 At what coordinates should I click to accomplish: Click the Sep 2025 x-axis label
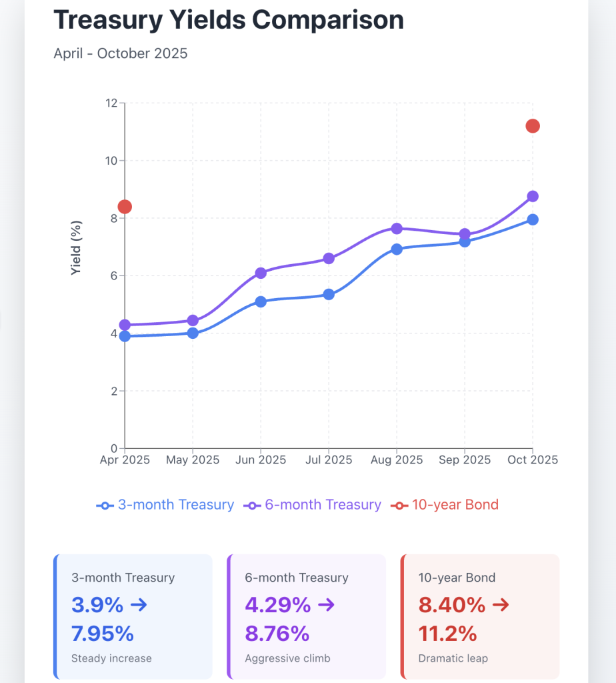coord(464,460)
